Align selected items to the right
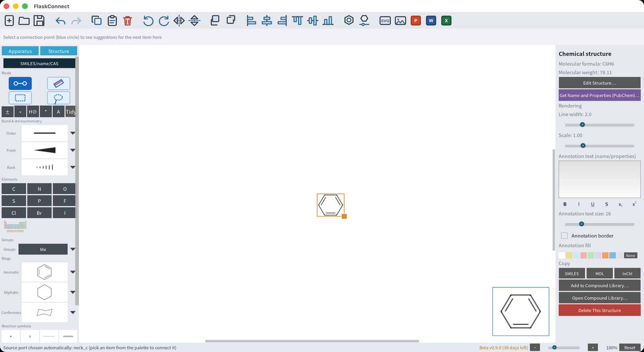The height and width of the screenshot is (352, 644). (x=283, y=21)
